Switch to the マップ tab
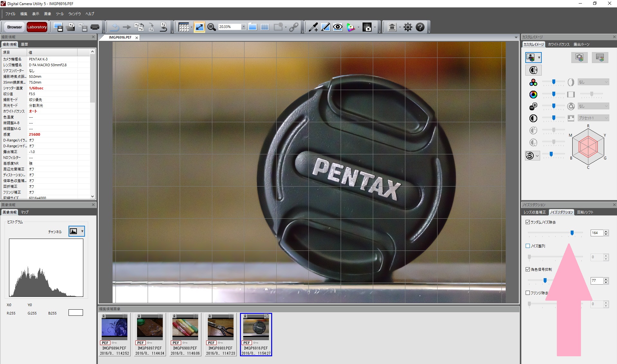617x364 pixels. point(25,212)
